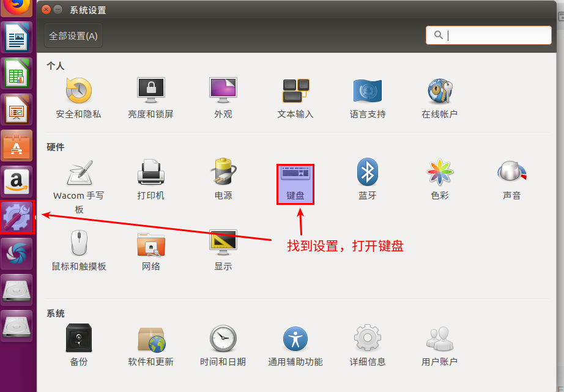Open Backups (备份) settings
Screen dimensions: 564x392
point(79,346)
